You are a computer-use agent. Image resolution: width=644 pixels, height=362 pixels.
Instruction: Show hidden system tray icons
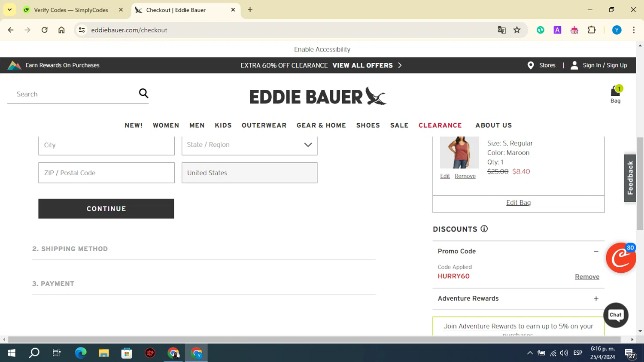(530, 353)
